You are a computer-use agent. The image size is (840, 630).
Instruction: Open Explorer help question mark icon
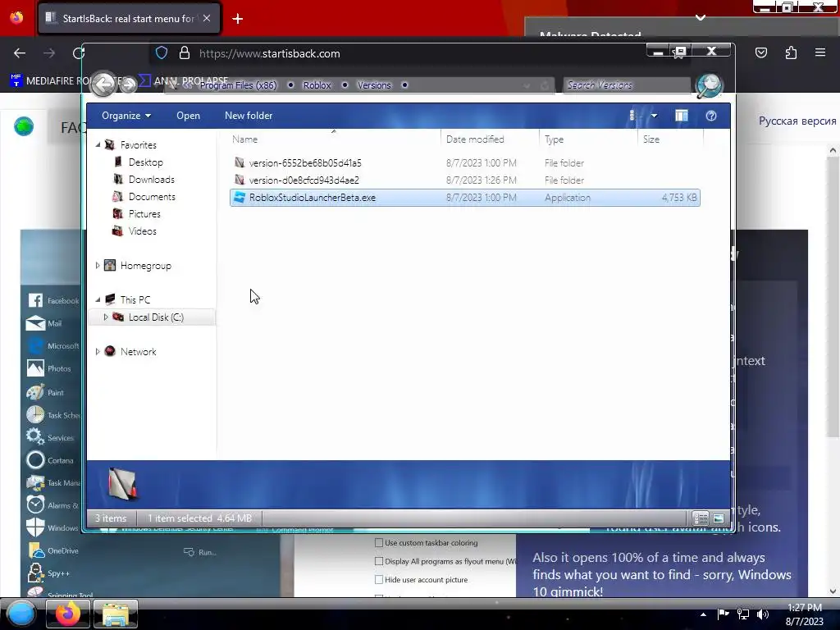pyautogui.click(x=711, y=116)
